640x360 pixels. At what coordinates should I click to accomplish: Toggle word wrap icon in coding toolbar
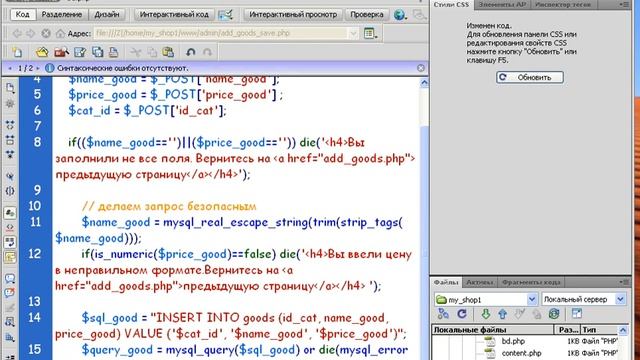pos(10,242)
